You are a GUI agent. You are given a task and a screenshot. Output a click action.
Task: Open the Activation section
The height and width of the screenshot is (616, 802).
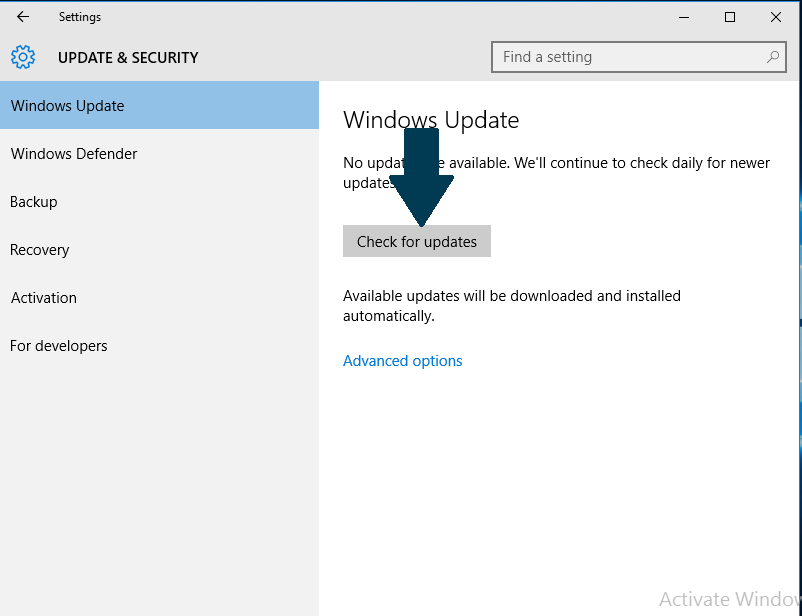[159, 298]
